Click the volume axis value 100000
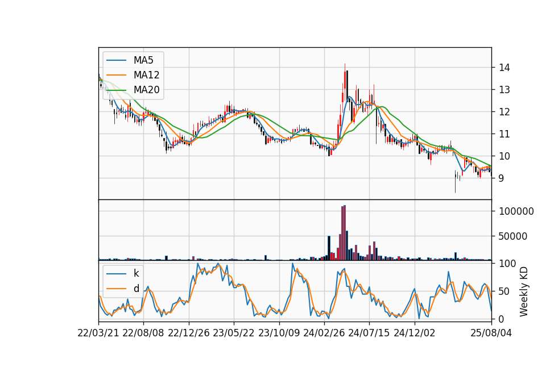Viewport: 546px width, 392px height. [x=516, y=211]
